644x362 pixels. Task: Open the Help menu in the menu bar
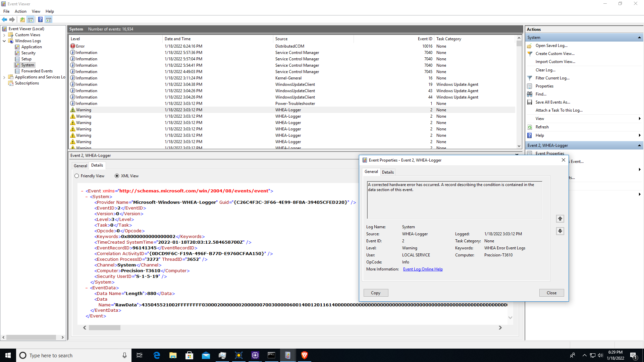click(x=50, y=11)
